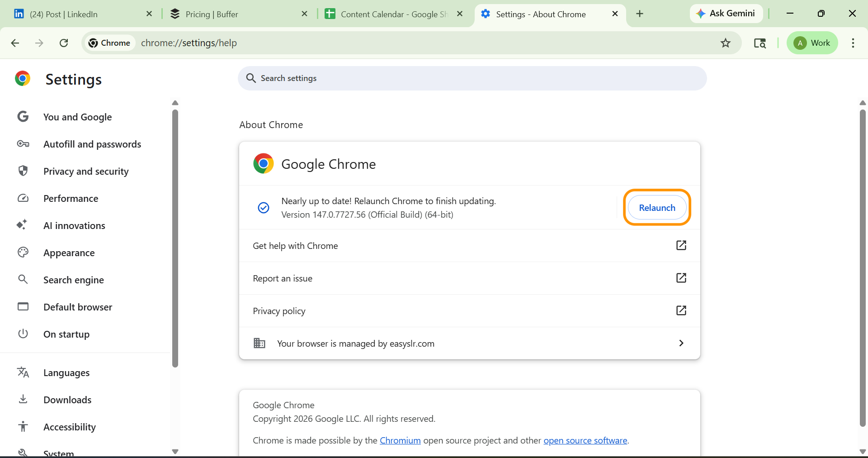Reload the page with refresh icon
Screen dimensions: 868x458
(64, 43)
